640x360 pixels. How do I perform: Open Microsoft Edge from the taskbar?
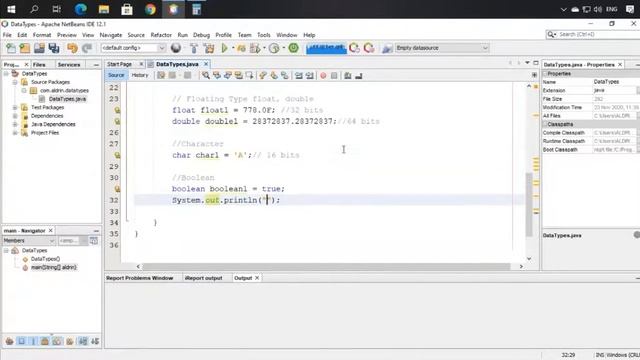point(80,9)
